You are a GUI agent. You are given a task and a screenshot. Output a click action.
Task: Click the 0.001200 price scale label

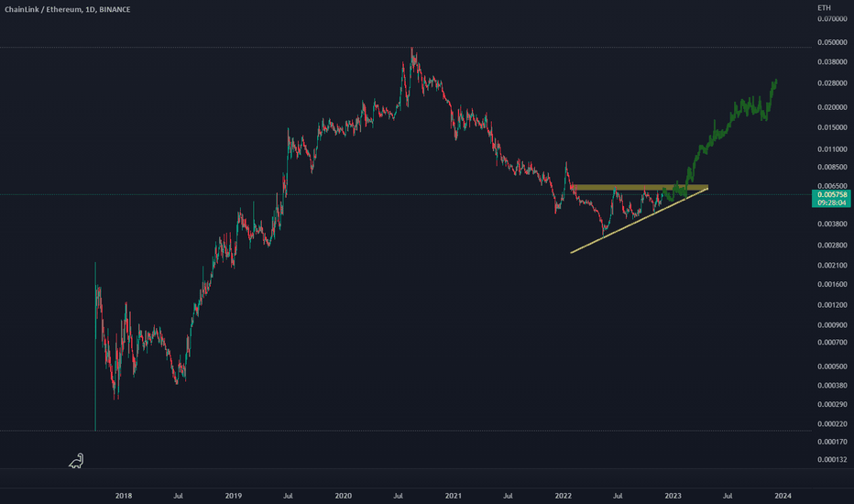[x=832, y=305]
